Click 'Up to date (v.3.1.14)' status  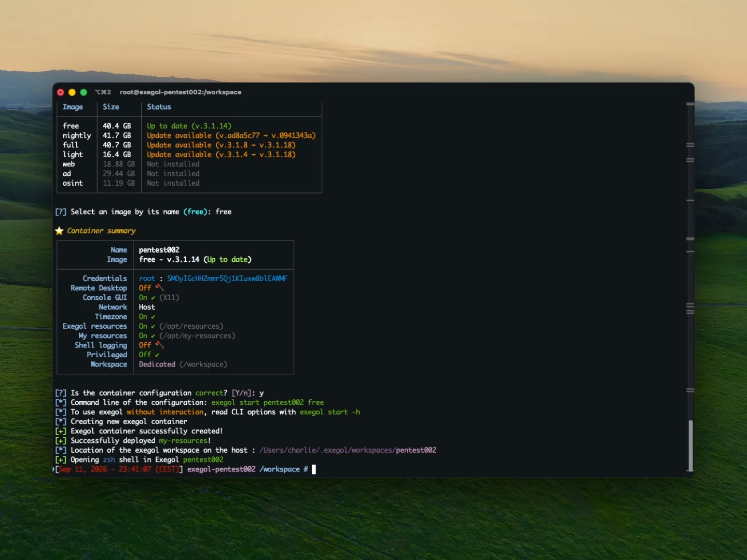tap(189, 126)
